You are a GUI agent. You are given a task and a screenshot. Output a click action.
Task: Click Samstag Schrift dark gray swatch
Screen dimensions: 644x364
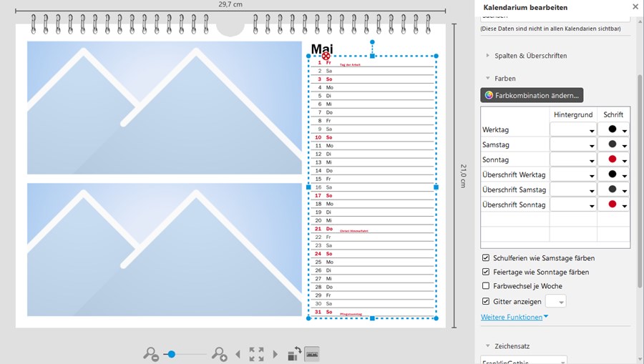[x=613, y=144]
